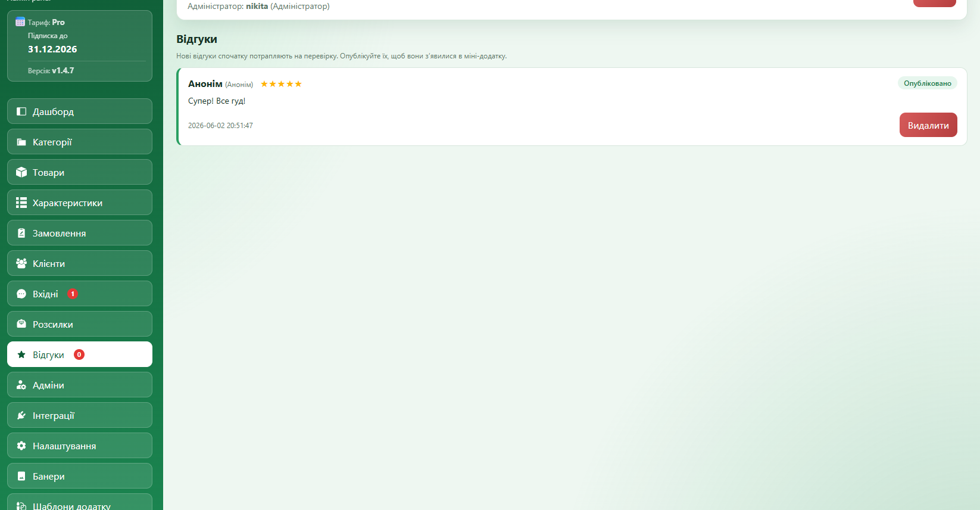Open the Замовлення page
This screenshot has height=510, width=980.
tap(80, 233)
